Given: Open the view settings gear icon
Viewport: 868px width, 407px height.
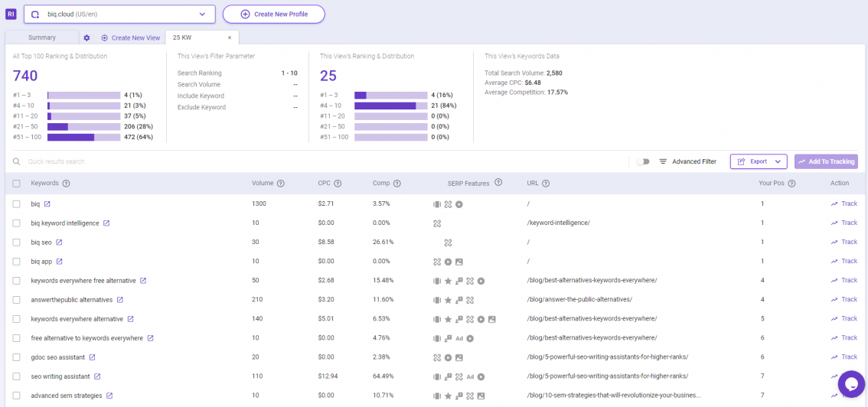Looking at the screenshot, I should tap(86, 37).
